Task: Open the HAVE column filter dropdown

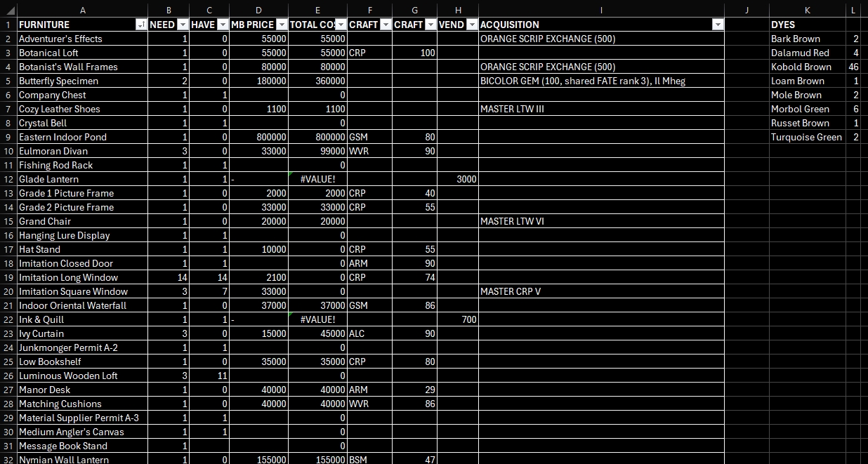Action: (222, 25)
